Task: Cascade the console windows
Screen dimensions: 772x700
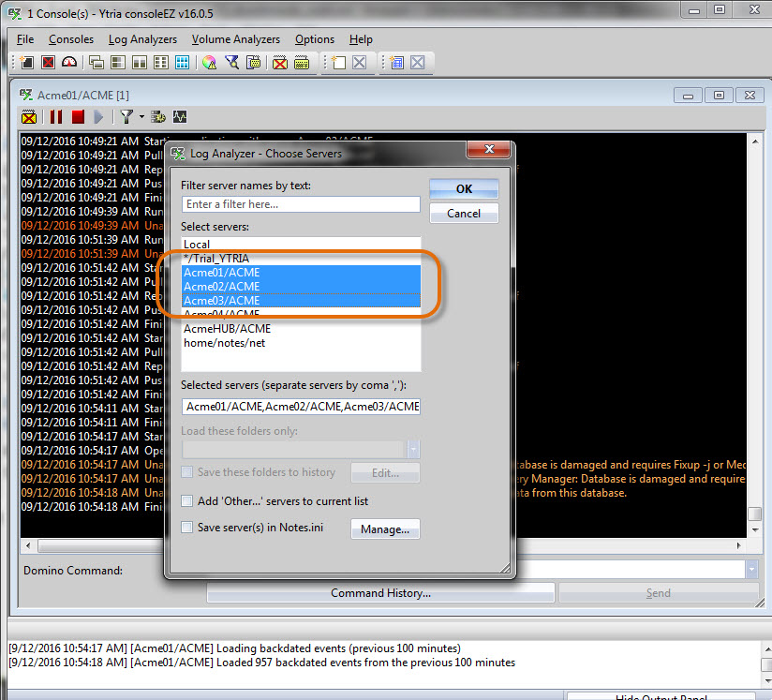Action: pyautogui.click(x=96, y=63)
